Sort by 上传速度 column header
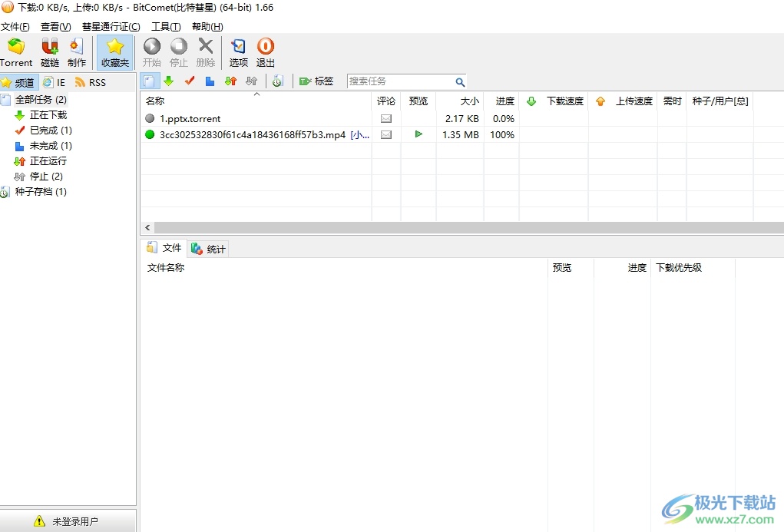 (623, 101)
